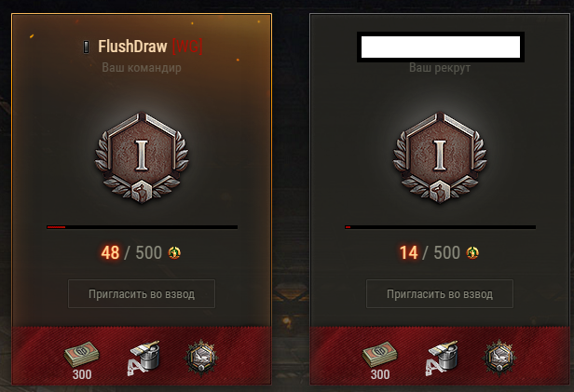Click the commander's medal emblem reward
Screen dimensions: 574x392
(201, 358)
